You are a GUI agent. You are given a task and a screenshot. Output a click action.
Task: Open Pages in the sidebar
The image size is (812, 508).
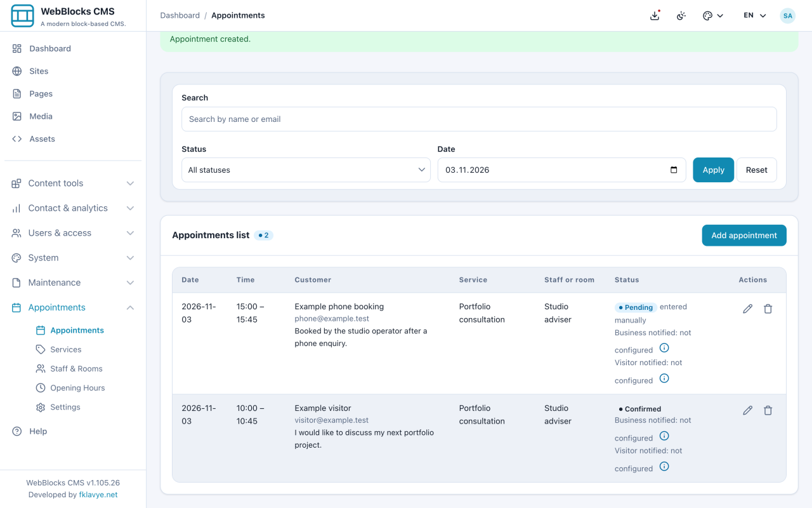coord(73,93)
